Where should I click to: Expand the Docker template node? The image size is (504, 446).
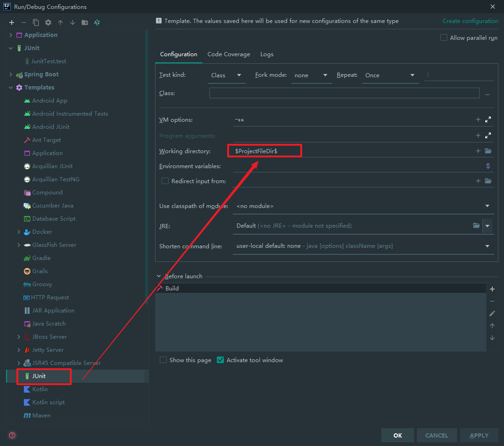tap(19, 232)
